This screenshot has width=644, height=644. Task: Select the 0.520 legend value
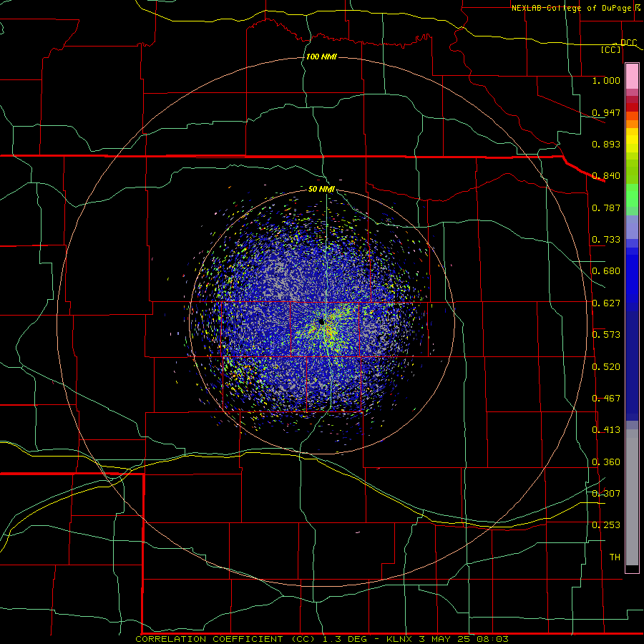click(x=606, y=367)
